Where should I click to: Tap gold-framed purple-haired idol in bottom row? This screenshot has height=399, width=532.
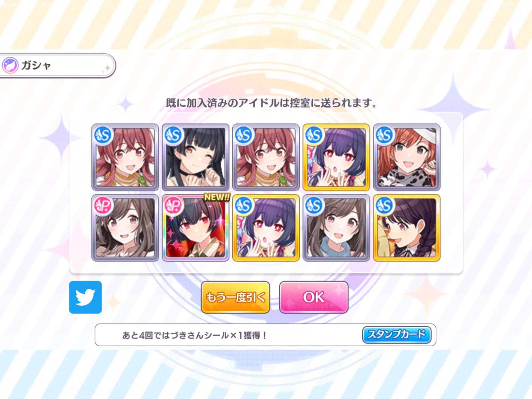(266, 228)
